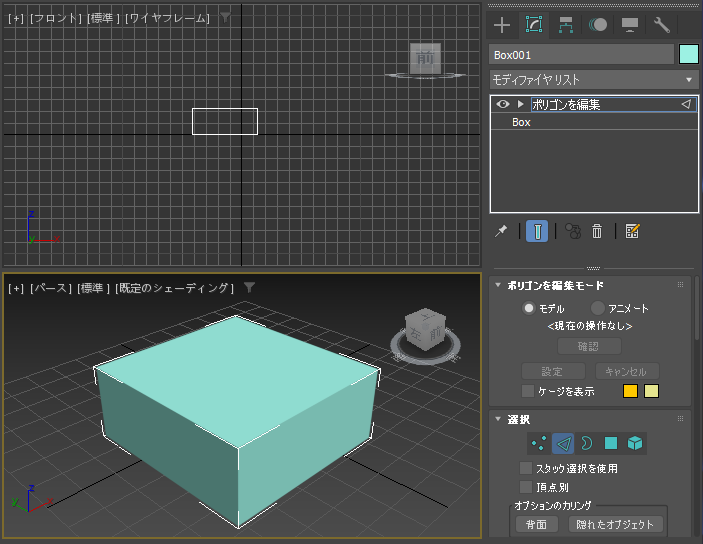The image size is (703, 544).
Task: Click the 設定 button
Action: [x=553, y=371]
